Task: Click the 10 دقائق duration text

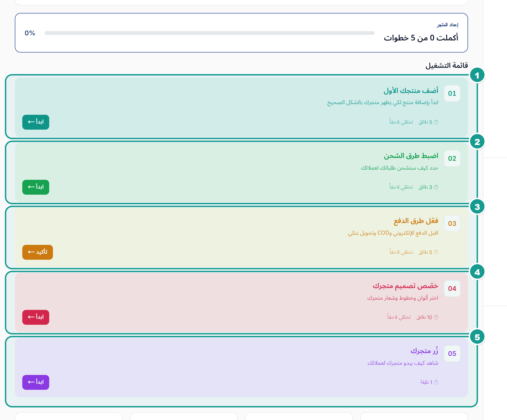Action: [424, 317]
